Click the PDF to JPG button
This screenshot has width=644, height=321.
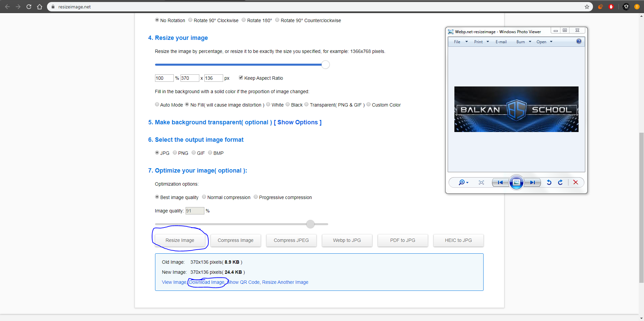[403, 240]
